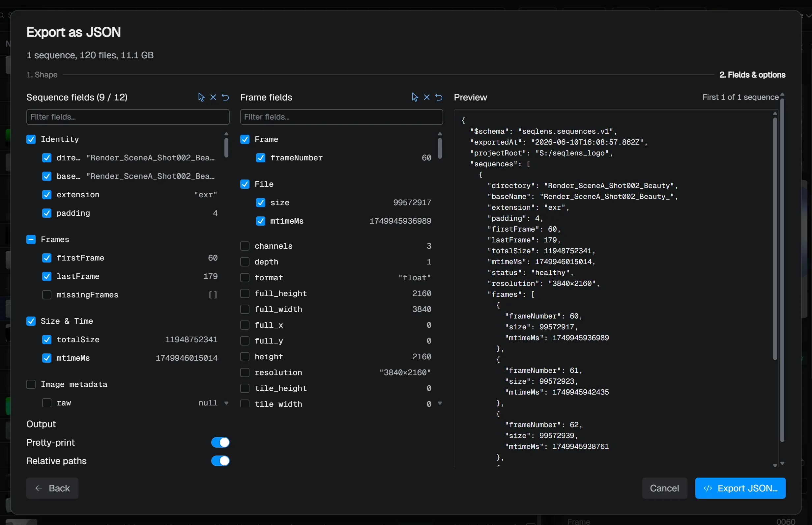Image resolution: width=812 pixels, height=525 pixels.
Task: Enable the channels frame field
Action: (x=245, y=246)
